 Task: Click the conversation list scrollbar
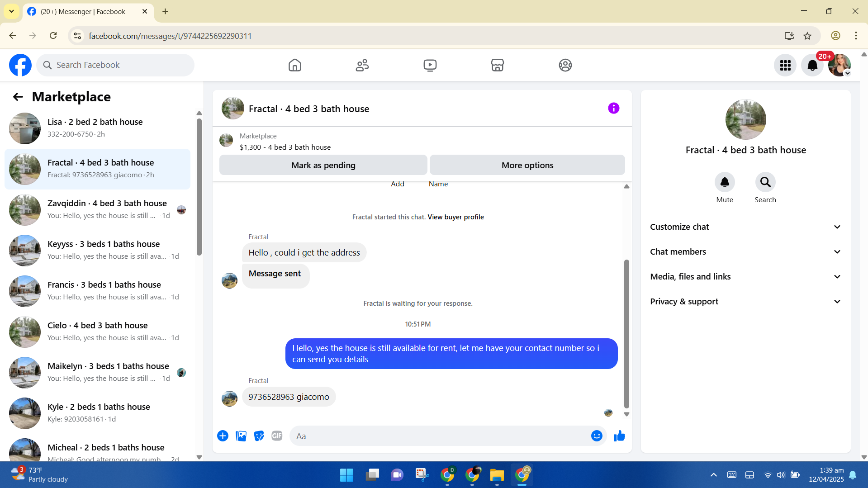(199, 187)
